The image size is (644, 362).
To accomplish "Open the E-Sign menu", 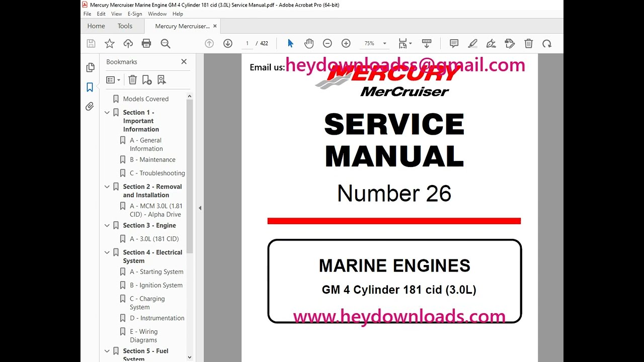I will pos(135,14).
